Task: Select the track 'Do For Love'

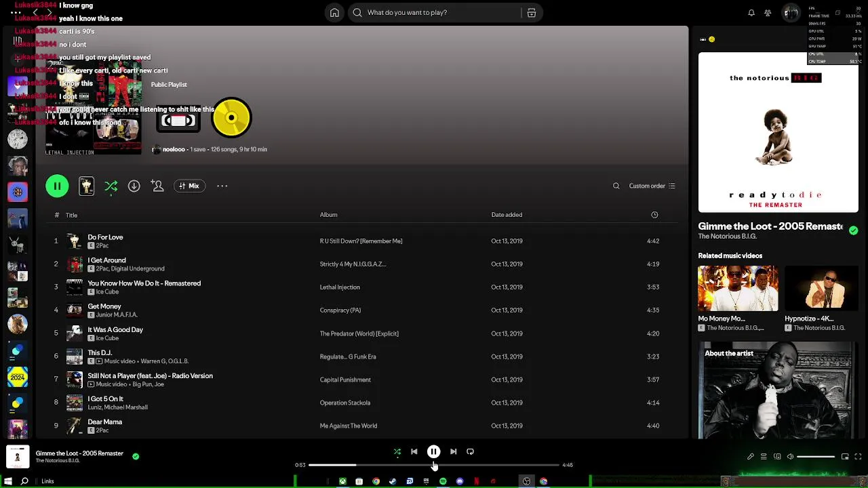Action: point(105,237)
